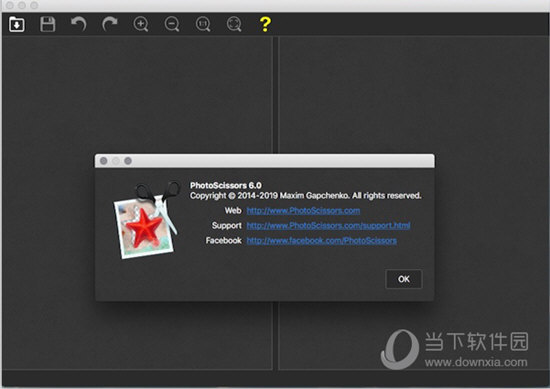The height and width of the screenshot is (389, 550).
Task: Click the PhotoScissors 6.0 version text
Action: (x=226, y=185)
